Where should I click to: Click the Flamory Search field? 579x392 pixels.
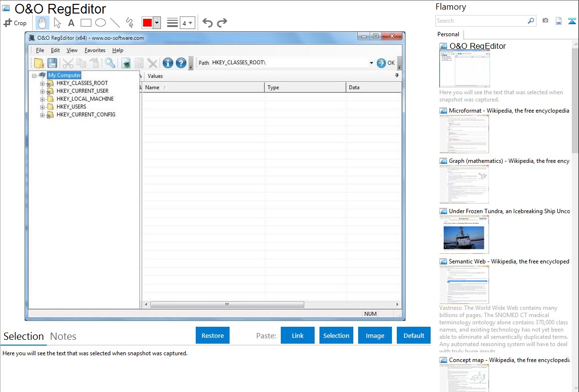pyautogui.click(x=481, y=21)
